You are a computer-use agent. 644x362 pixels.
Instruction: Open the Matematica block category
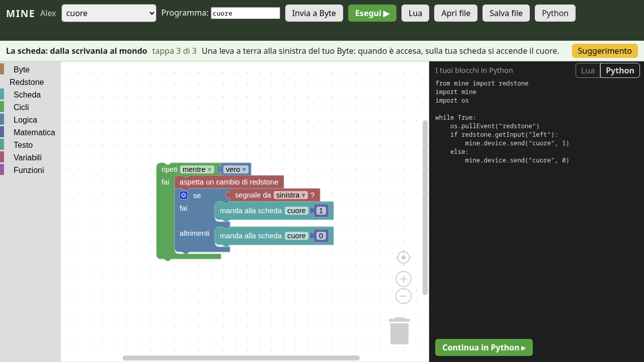click(x=30, y=132)
